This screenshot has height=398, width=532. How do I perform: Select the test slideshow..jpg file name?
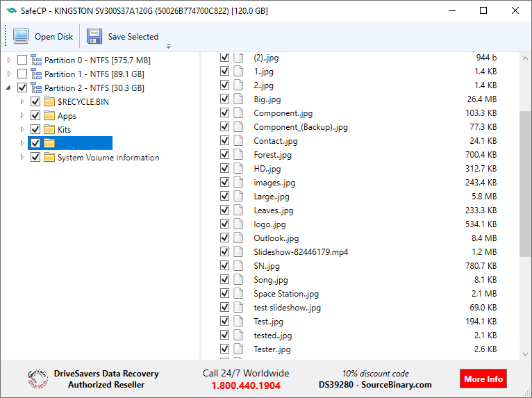288,308
